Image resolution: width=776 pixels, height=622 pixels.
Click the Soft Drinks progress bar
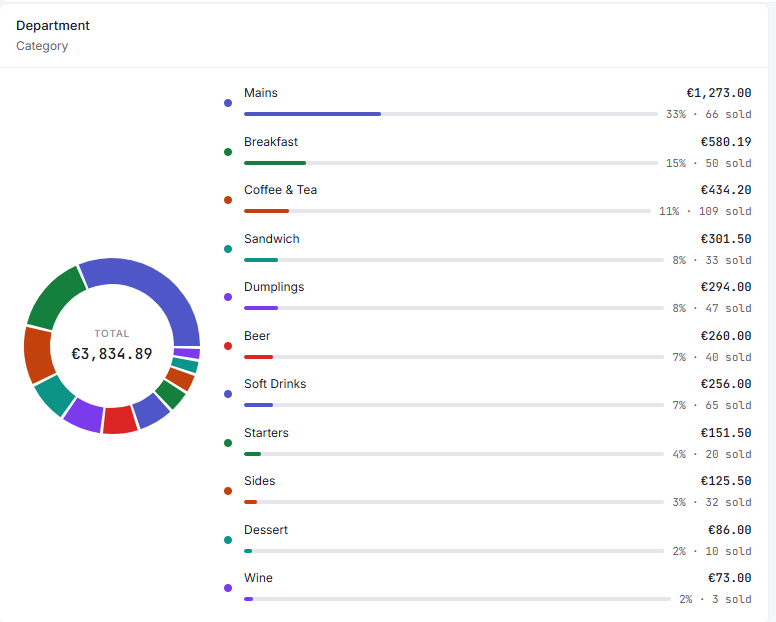(x=454, y=405)
